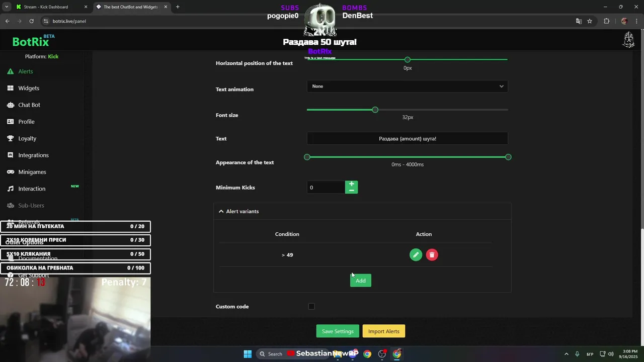
Task: Switch to Stream - Kick Dashboard tab
Action: (46, 7)
